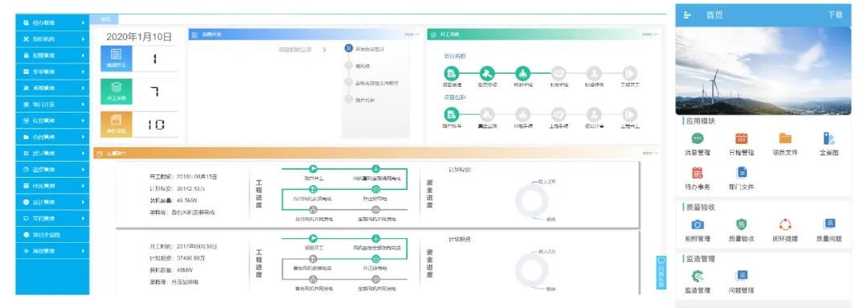Screen dimensions: 868x308
Task: Click 林地手续 green step in upper project row
Action: point(522,73)
